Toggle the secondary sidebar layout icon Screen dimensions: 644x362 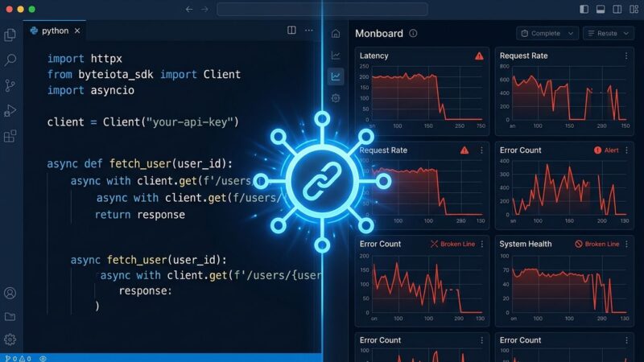click(617, 9)
